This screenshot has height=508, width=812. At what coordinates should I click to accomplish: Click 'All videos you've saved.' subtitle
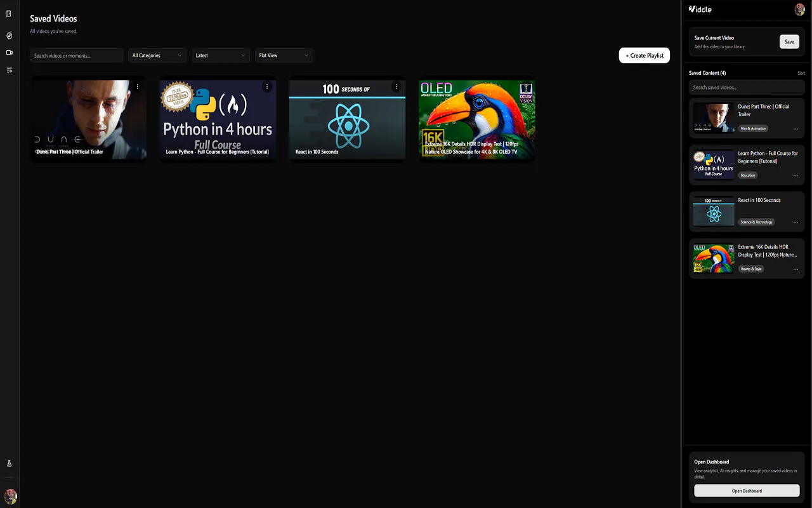pyautogui.click(x=54, y=31)
